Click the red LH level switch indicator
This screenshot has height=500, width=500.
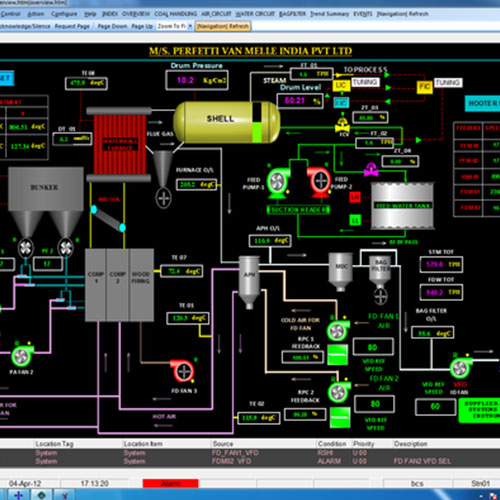point(355,197)
